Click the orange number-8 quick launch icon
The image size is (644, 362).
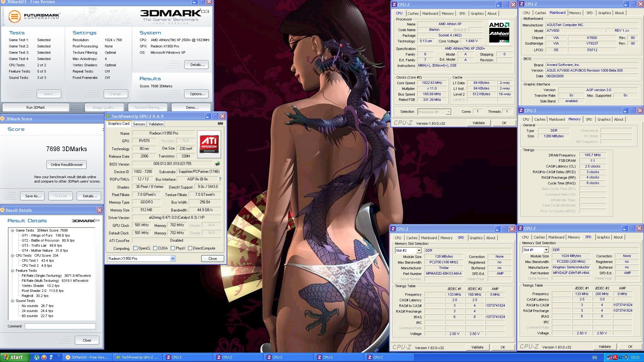tap(44, 357)
